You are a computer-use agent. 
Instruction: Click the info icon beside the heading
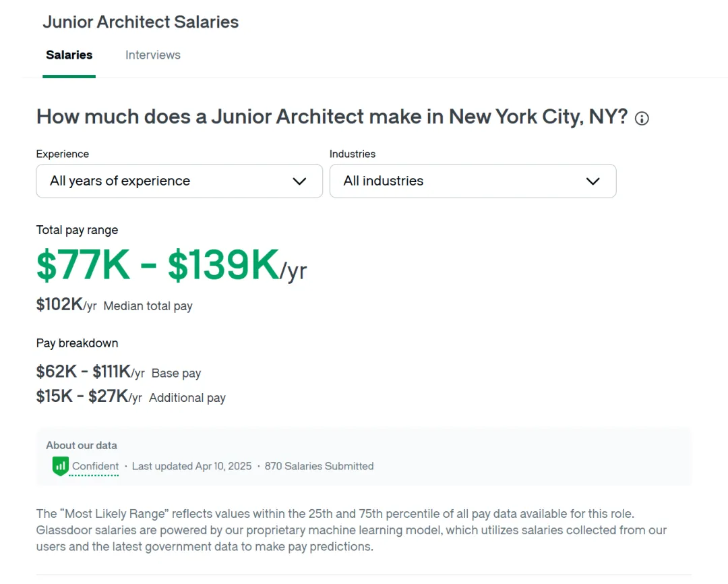click(642, 119)
